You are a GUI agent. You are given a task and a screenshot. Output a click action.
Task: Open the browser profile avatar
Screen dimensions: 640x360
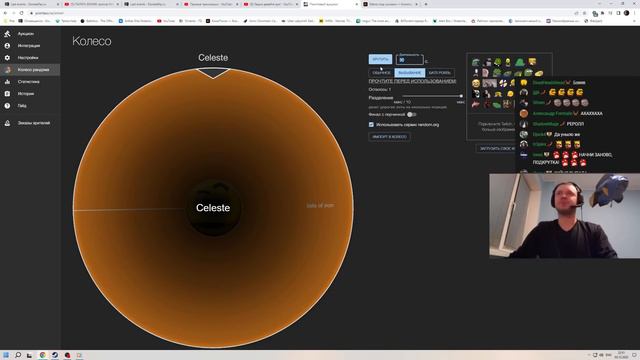[x=627, y=13]
